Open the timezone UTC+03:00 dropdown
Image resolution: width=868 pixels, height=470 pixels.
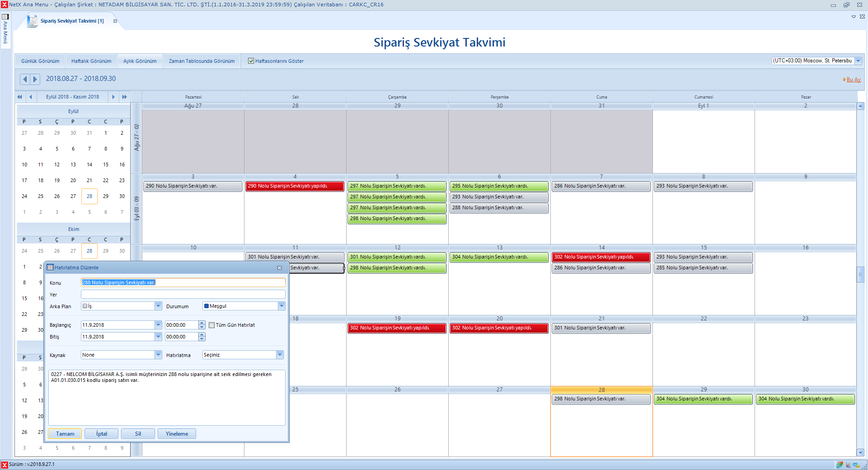(x=858, y=61)
